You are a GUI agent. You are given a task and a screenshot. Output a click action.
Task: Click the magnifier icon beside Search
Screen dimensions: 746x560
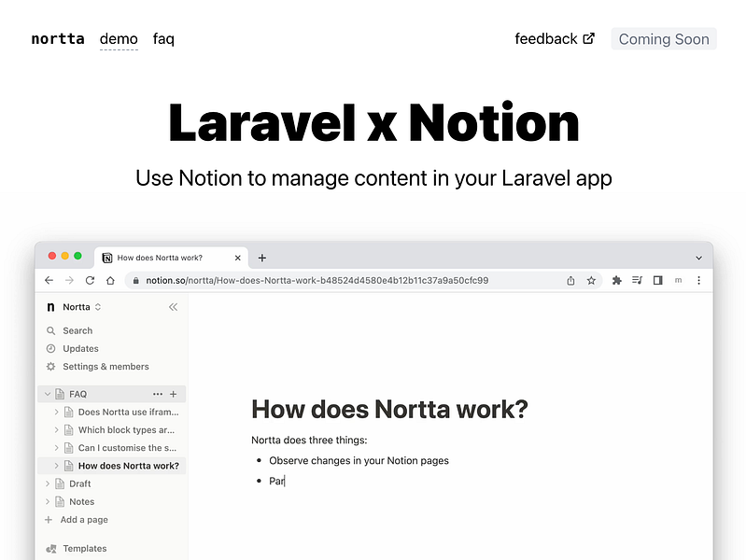(51, 330)
